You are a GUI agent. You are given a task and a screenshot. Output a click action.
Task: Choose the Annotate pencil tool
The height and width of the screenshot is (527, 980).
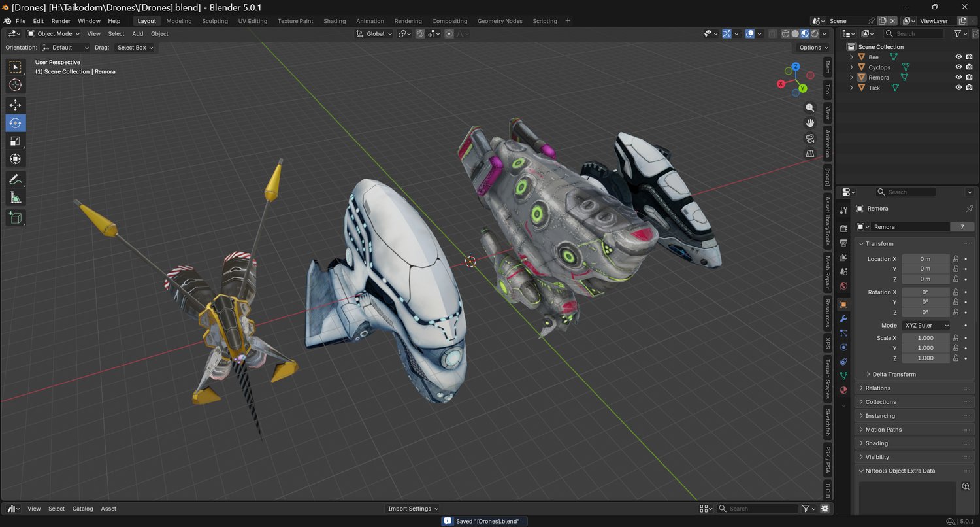16,179
